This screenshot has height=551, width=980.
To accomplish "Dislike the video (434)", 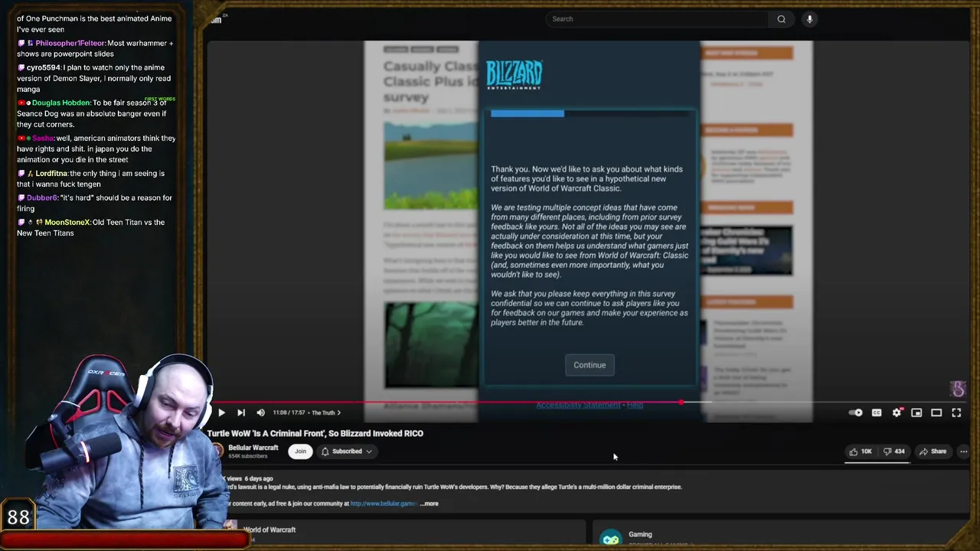I will (893, 452).
